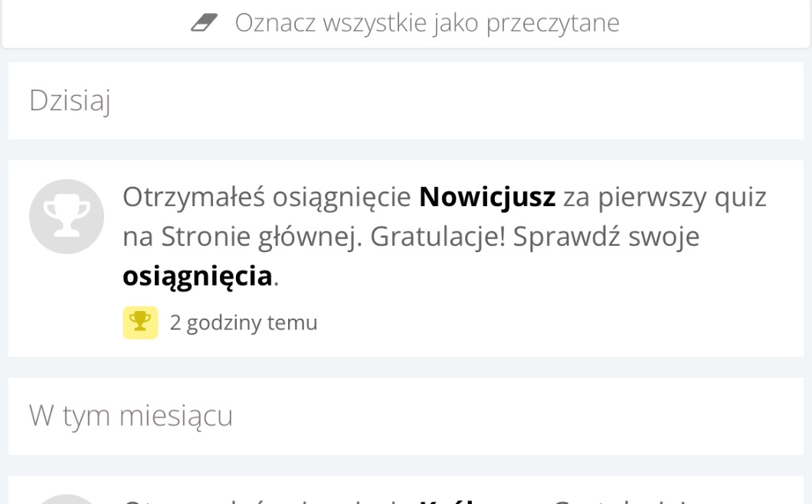The height and width of the screenshot is (504, 812).
Task: Click empty area right of 'Dzisiaj' header
Action: pyautogui.click(x=460, y=100)
